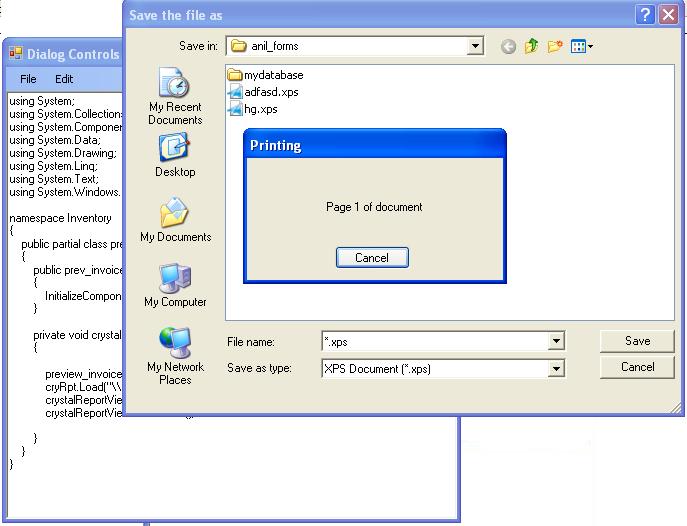Open My Network Places shortcut
687x526 pixels.
tap(175, 356)
